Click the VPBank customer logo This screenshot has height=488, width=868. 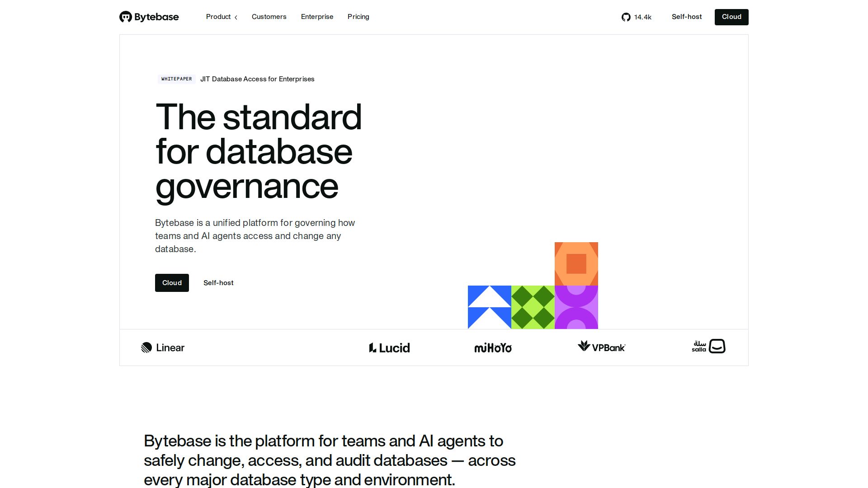tap(601, 347)
